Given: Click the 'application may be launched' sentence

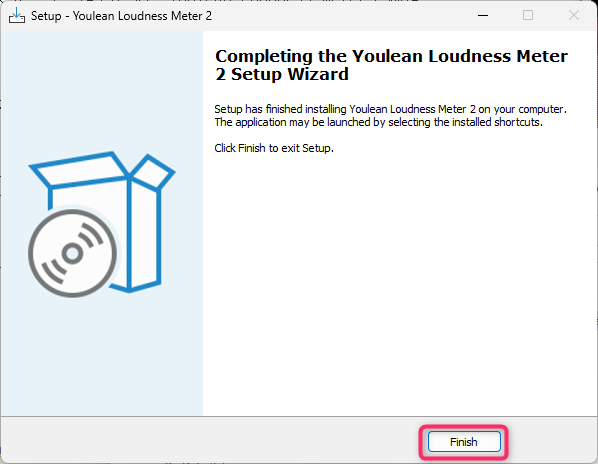Looking at the screenshot, I should (378, 122).
